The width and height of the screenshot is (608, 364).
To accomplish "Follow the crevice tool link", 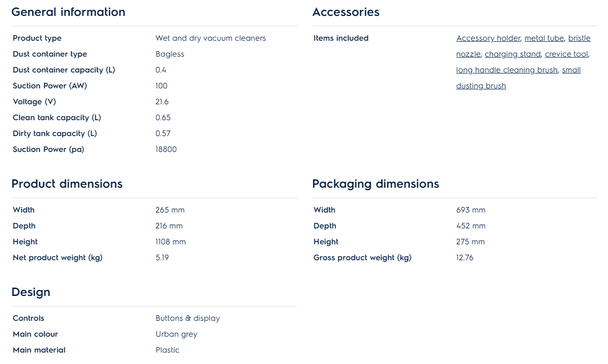I will tap(566, 54).
